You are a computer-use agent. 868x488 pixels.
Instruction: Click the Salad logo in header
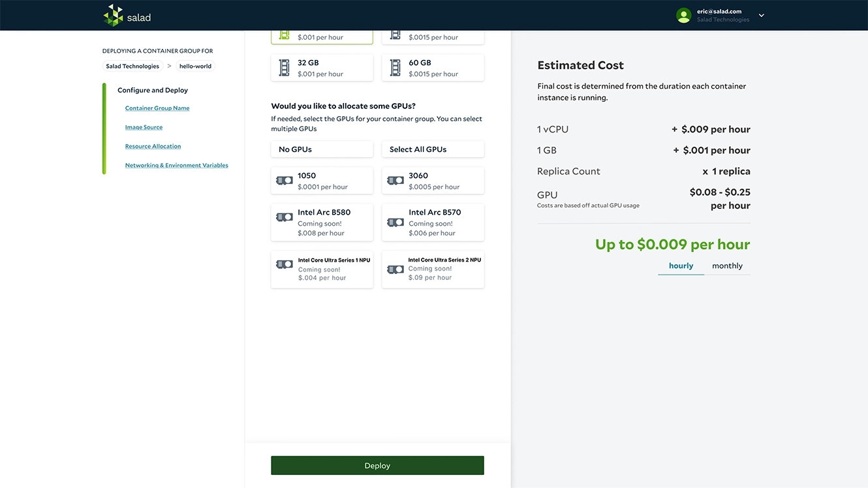127,16
